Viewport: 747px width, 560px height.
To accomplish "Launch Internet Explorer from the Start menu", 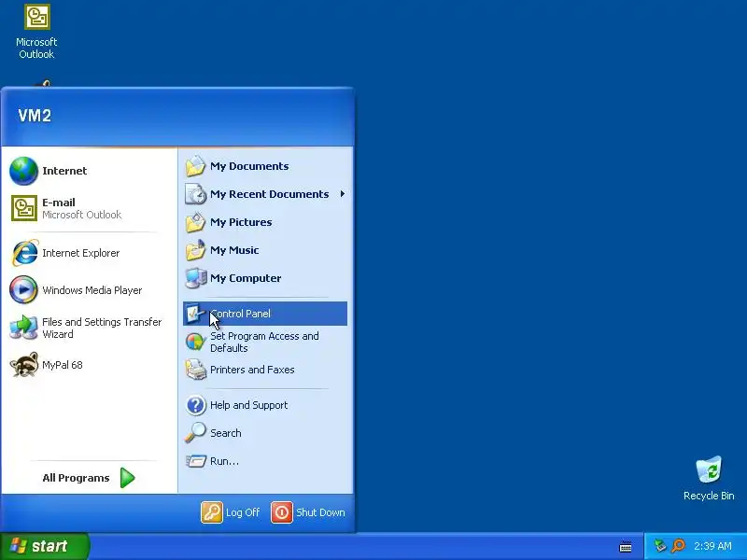I will tap(24, 253).
